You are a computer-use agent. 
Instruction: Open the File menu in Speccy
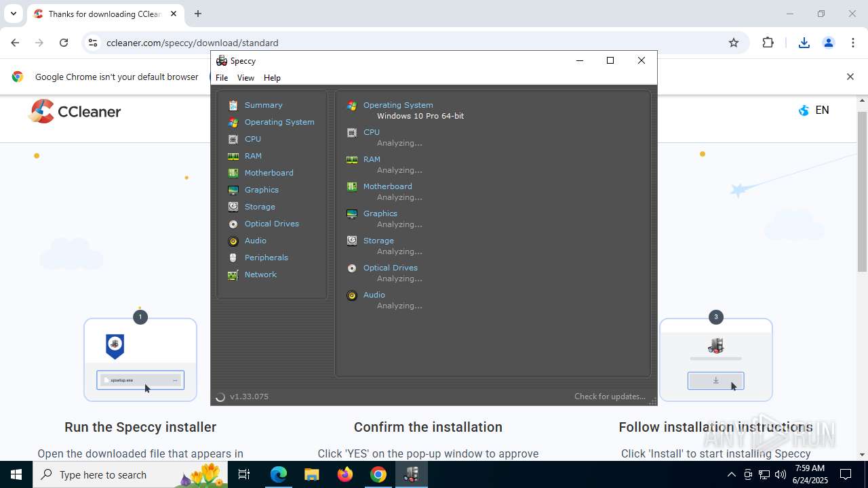pos(222,78)
